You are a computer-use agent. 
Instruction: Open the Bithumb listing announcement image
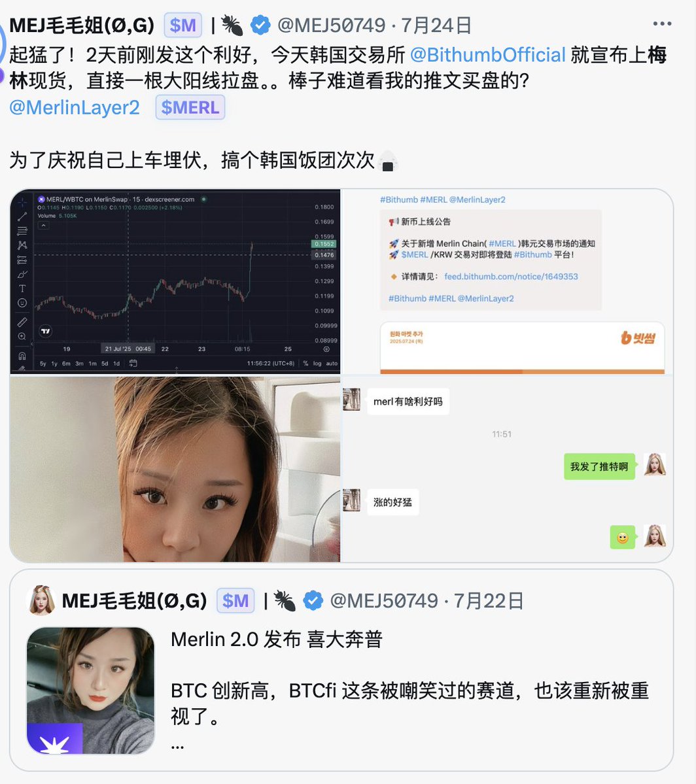click(x=507, y=282)
